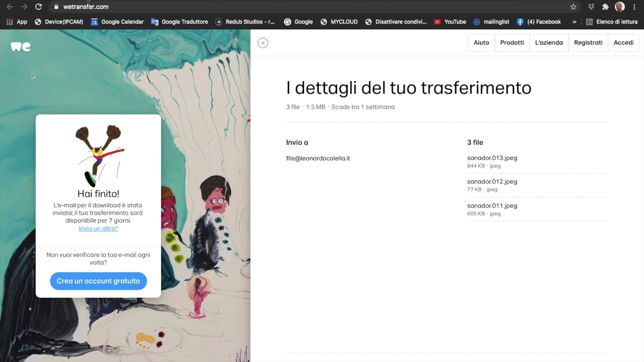Close the transfer details panel
The height and width of the screenshot is (362, 644).
(x=263, y=43)
